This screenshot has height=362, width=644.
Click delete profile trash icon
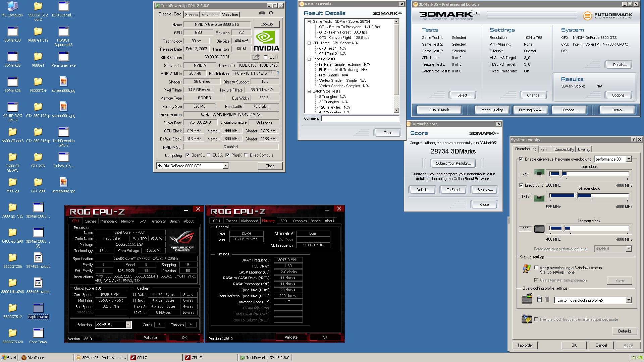tap(547, 299)
